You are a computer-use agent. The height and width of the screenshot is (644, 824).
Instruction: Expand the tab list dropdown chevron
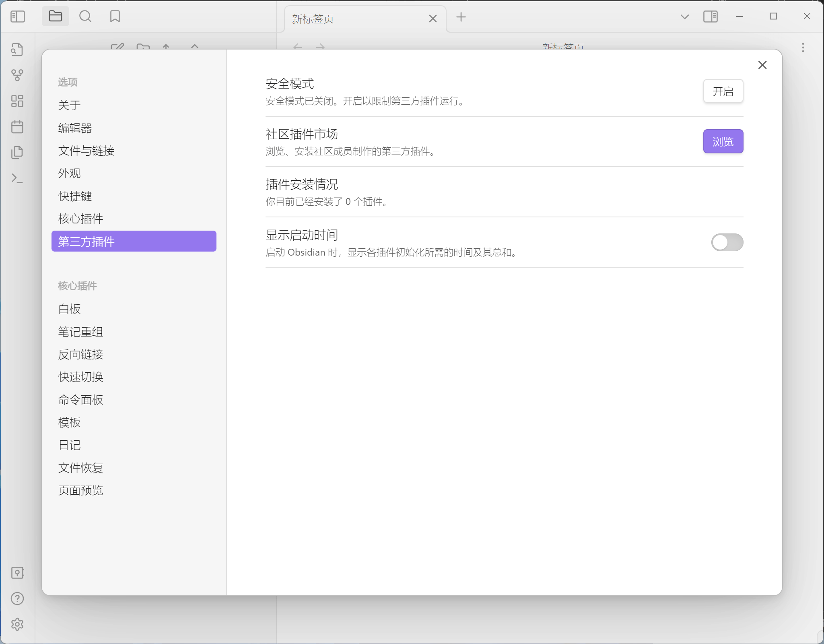pyautogui.click(x=684, y=17)
